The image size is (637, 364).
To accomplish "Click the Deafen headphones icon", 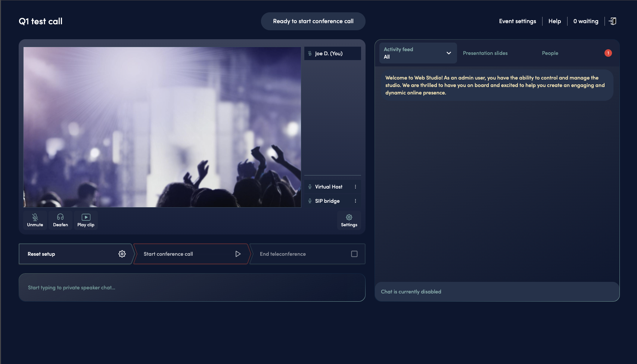I will tap(60, 217).
